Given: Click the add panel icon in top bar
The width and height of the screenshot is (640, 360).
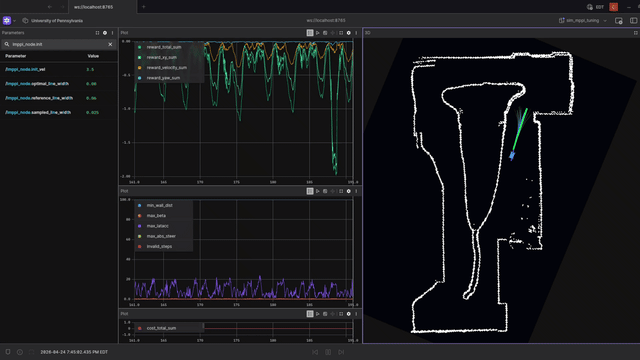Looking at the screenshot, I should coord(619,21).
